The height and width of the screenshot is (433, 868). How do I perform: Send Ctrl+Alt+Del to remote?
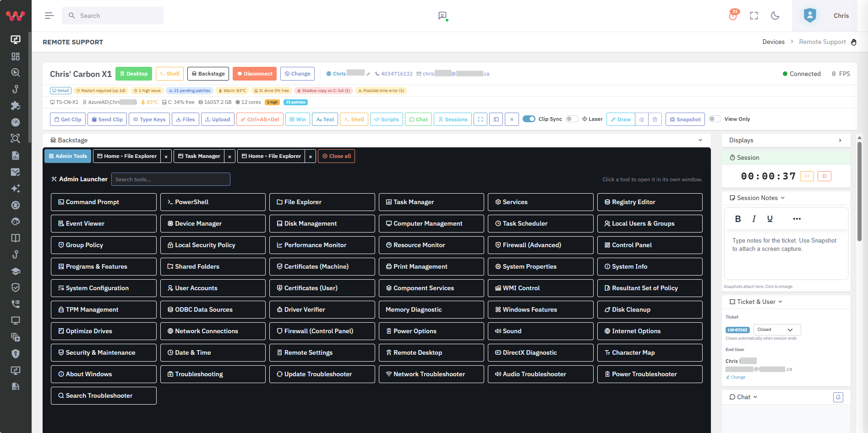[x=260, y=119]
